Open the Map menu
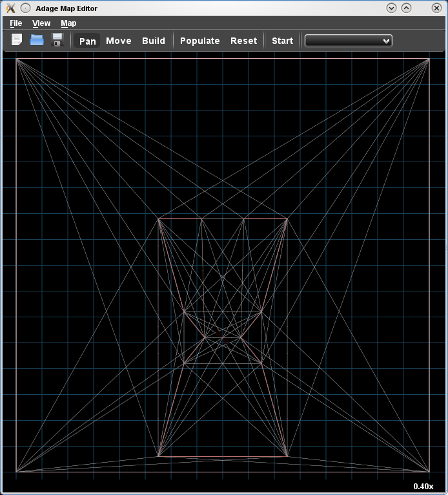Screen dimensions: 448x495 click(68, 23)
